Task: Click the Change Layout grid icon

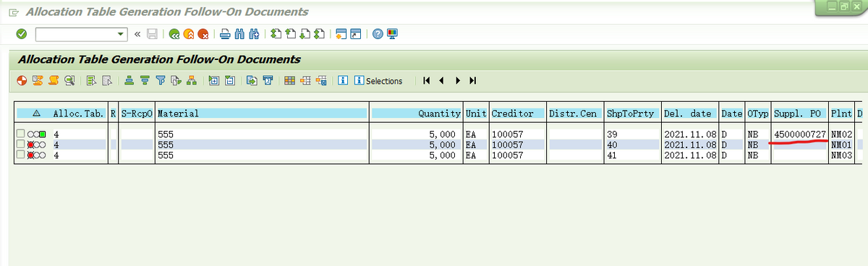Action: (289, 80)
